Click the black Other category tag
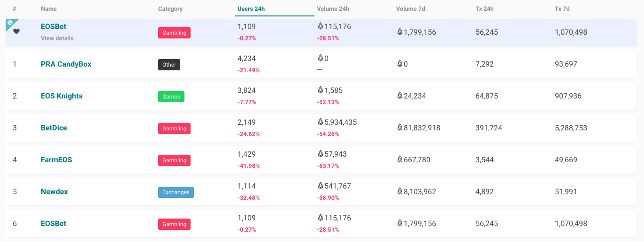Image resolution: width=644 pixels, height=242 pixels. 169,65
